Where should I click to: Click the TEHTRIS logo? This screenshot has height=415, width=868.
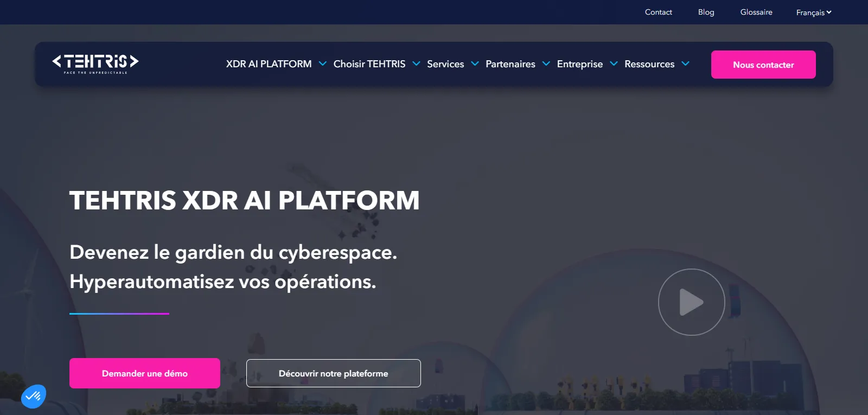[95, 63]
